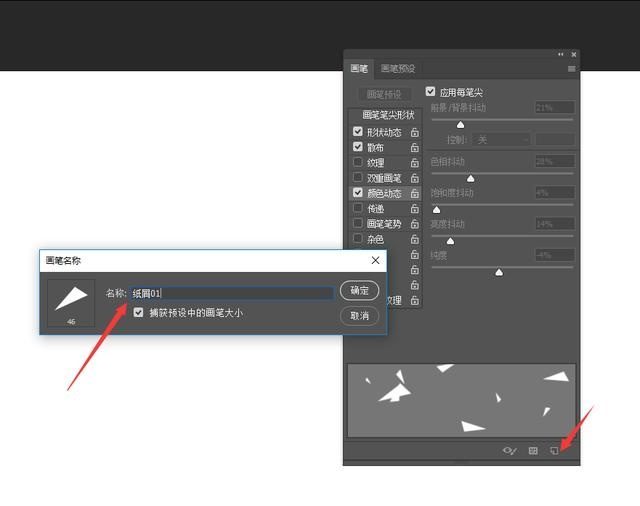This screenshot has width=640, height=506.
Task: Uncheck 捕获预设中的画笔大小 checkbox
Action: tap(138, 313)
